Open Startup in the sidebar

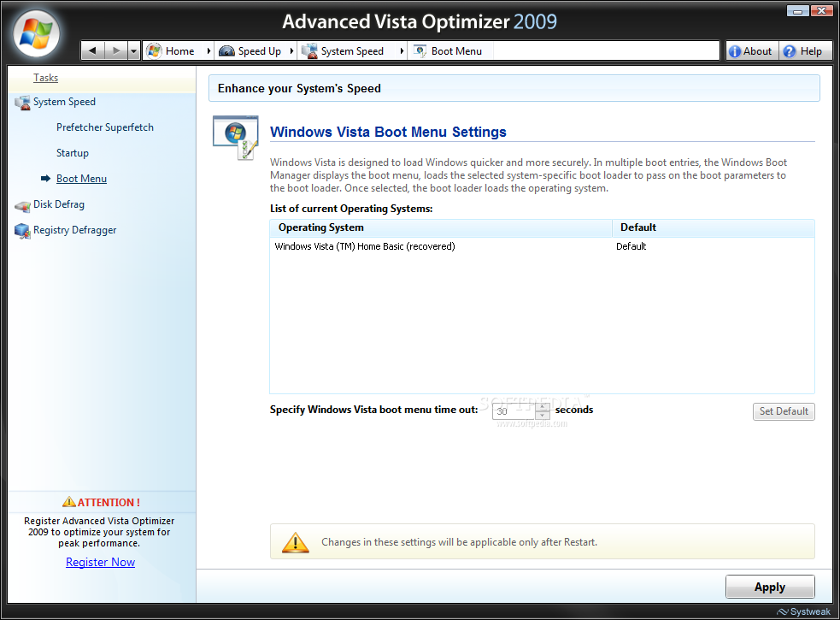pos(73,153)
